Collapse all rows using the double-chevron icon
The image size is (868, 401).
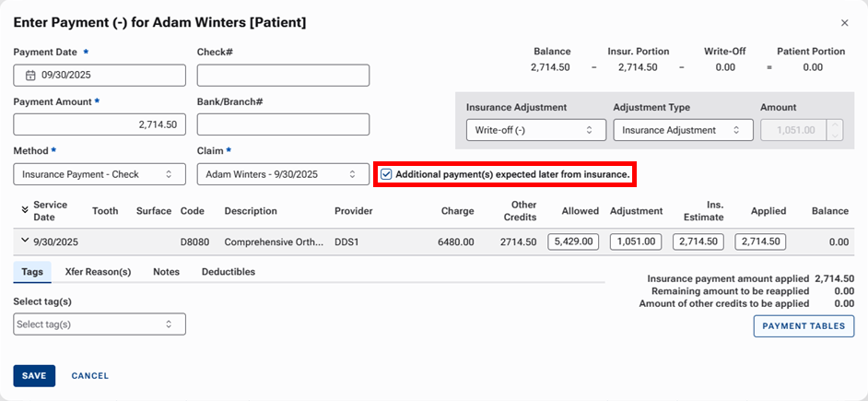(x=25, y=210)
